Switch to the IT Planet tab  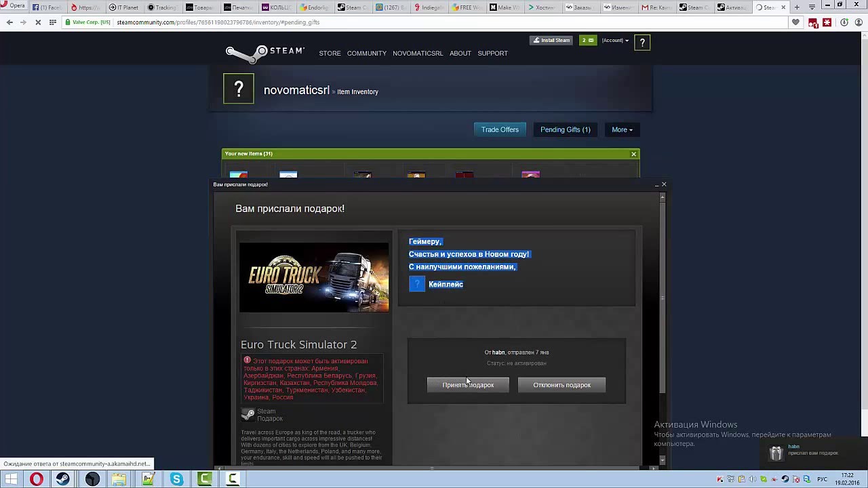(123, 7)
